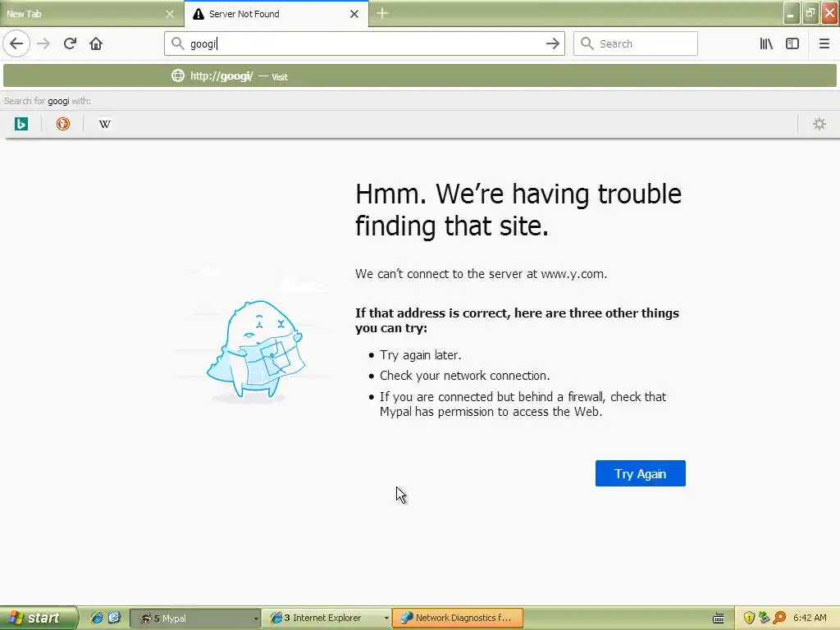The image size is (840, 630).
Task: Search googi with Wikipedia
Action: click(x=105, y=125)
